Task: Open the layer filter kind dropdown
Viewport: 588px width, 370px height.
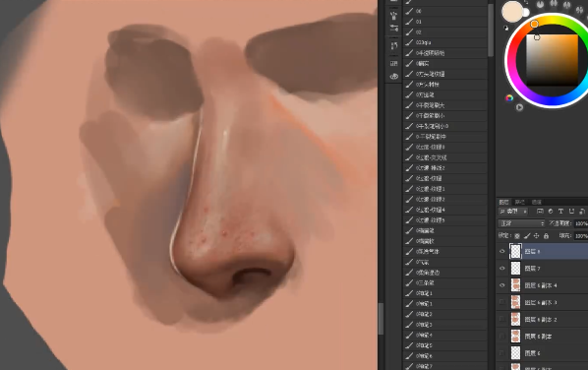Action: (513, 212)
